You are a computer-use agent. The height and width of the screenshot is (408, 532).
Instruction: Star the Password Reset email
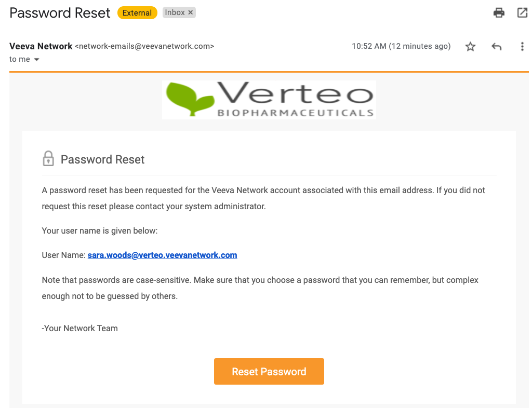coord(470,47)
